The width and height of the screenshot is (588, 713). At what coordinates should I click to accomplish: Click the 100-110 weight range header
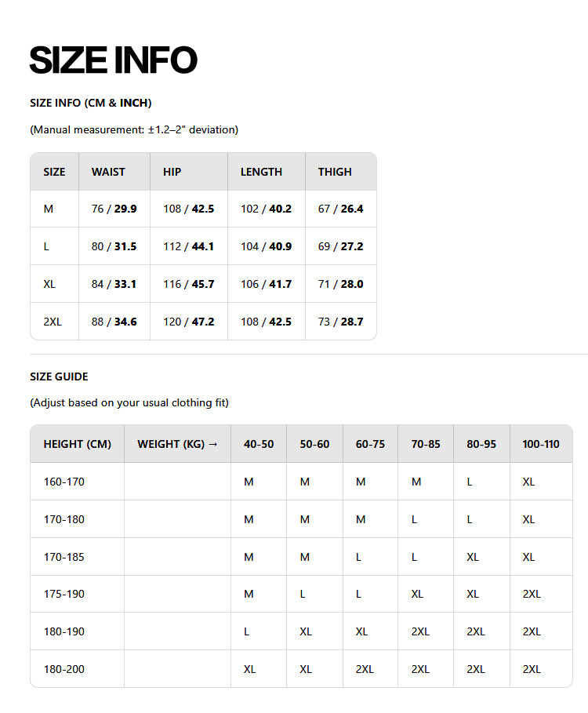point(541,444)
